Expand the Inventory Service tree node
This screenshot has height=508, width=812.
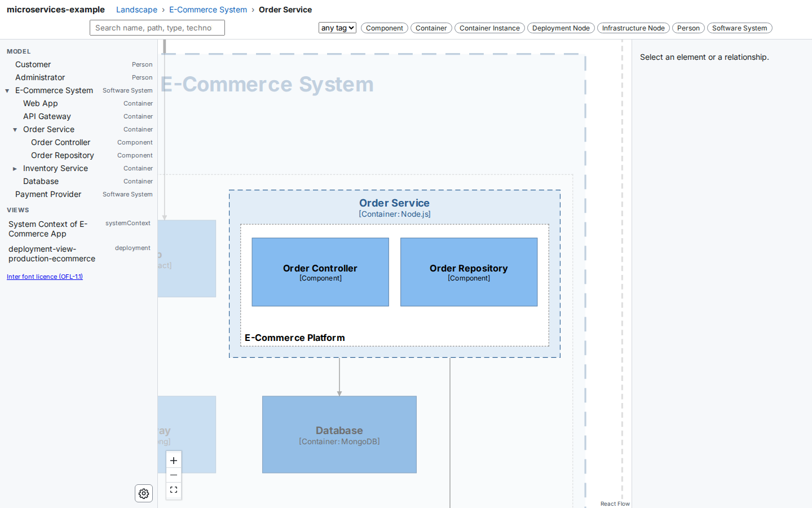coord(15,169)
